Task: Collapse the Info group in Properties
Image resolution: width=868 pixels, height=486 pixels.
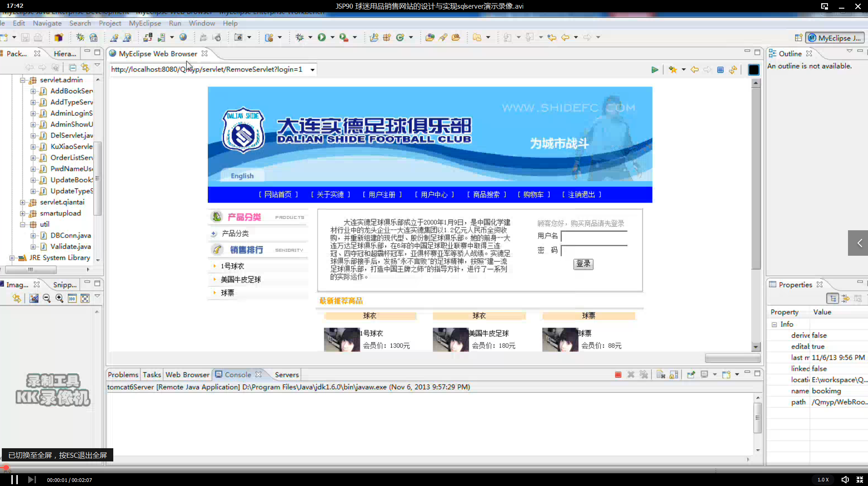Action: (x=774, y=324)
